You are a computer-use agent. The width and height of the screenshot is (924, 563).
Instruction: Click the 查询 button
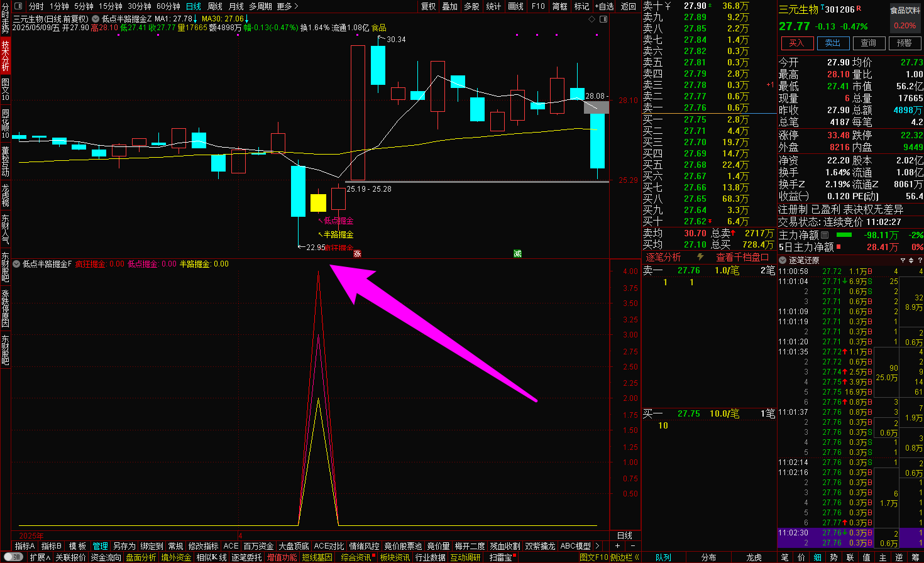pos(869,43)
